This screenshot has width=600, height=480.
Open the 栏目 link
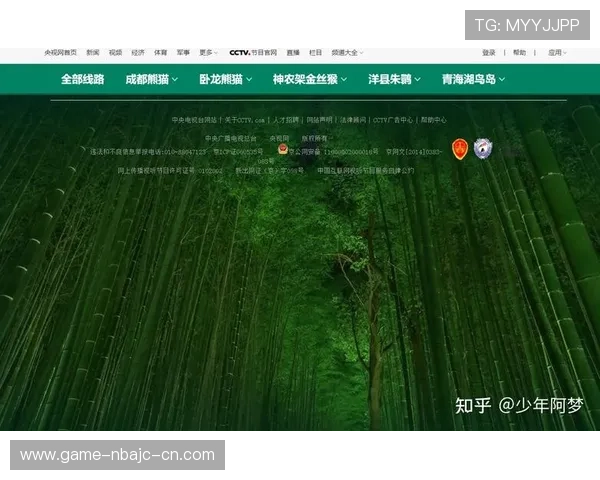tap(315, 52)
